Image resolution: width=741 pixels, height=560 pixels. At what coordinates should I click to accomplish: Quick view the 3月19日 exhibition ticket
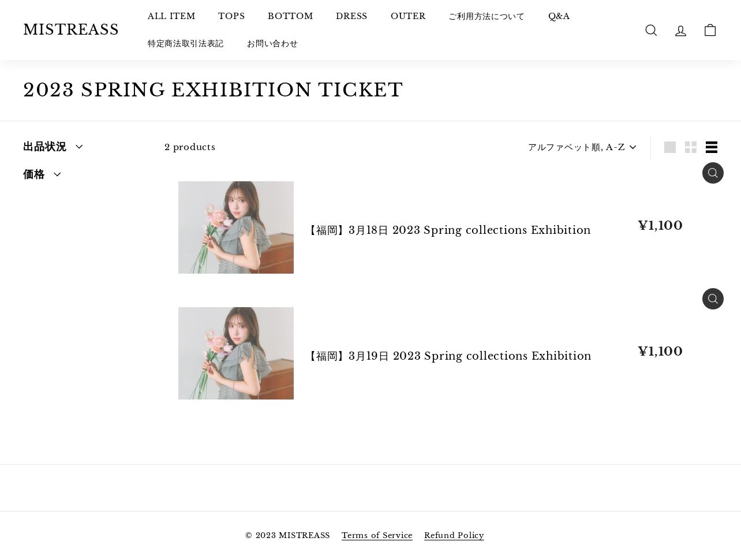(x=713, y=298)
